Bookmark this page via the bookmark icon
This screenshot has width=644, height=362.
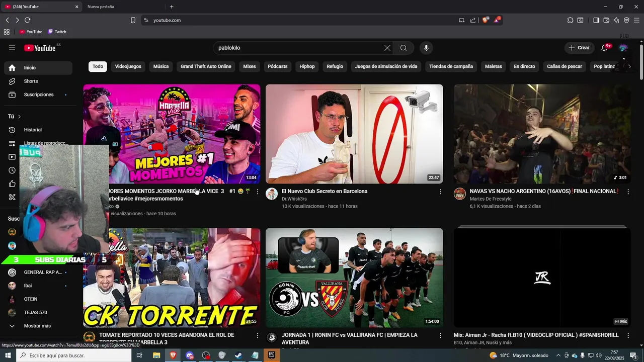point(133,20)
